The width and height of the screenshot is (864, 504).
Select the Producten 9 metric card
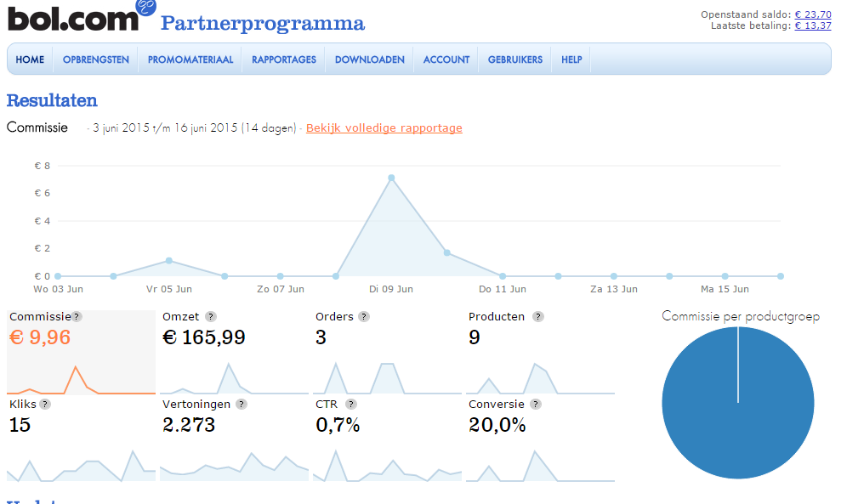pyautogui.click(x=540, y=353)
